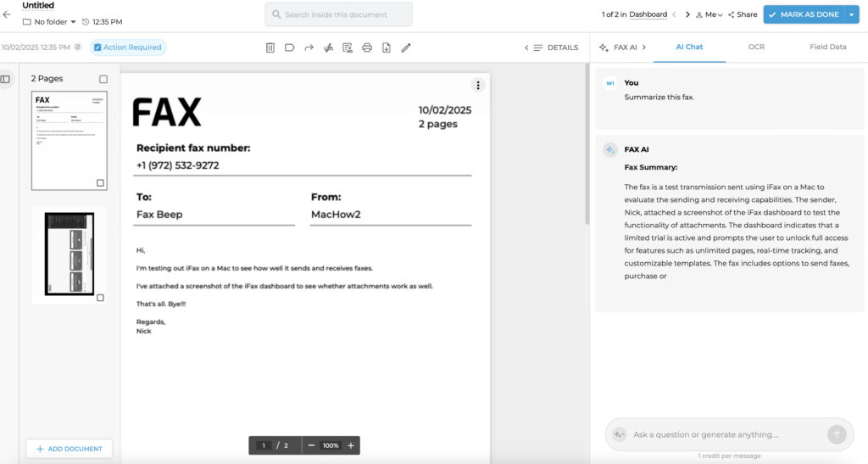Click ADD DOCUMENT button
Viewport: 868px width, 464px height.
(x=70, y=449)
